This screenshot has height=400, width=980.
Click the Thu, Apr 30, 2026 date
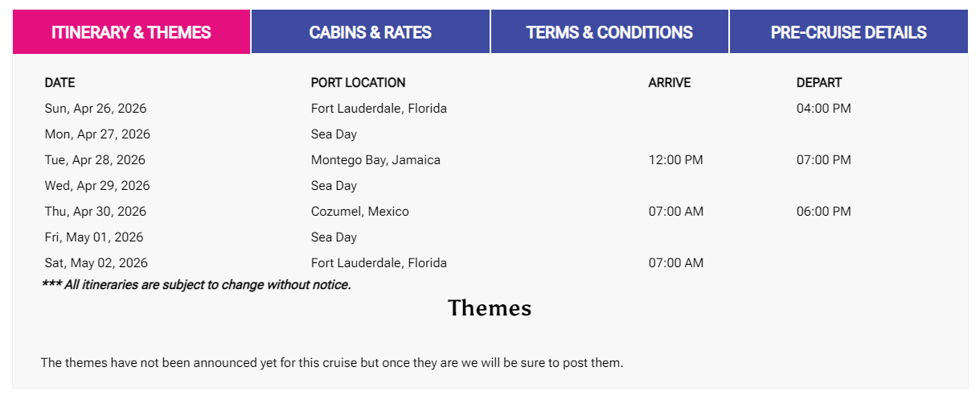pyautogui.click(x=96, y=212)
